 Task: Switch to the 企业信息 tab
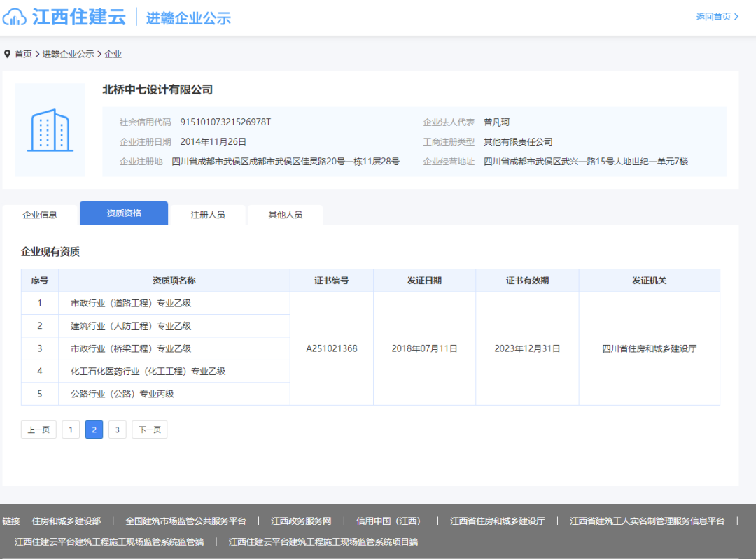40,215
